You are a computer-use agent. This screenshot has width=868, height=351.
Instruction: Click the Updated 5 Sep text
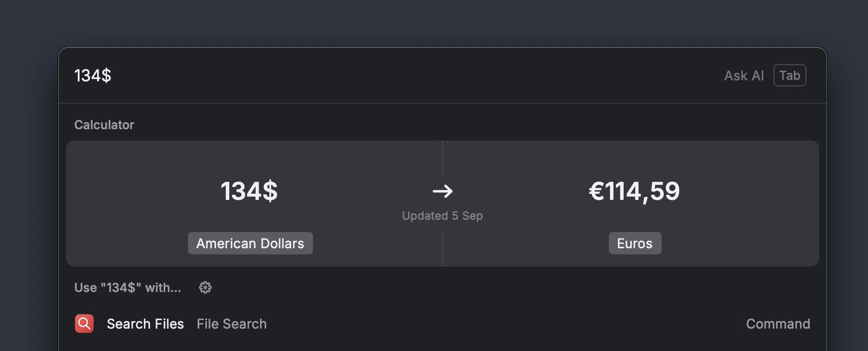[442, 216]
